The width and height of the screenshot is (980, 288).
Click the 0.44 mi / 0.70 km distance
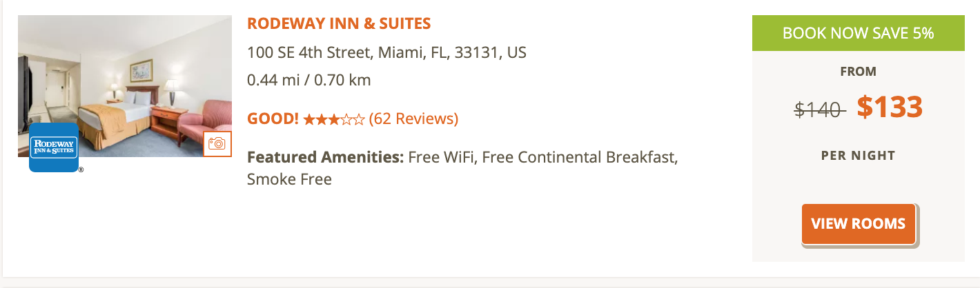(309, 80)
